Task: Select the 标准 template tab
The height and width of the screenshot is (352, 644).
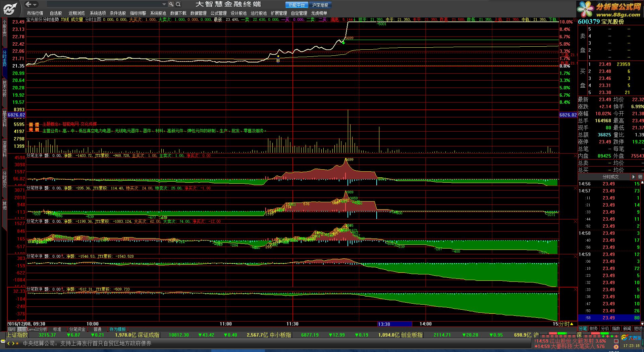Action: click(x=57, y=329)
